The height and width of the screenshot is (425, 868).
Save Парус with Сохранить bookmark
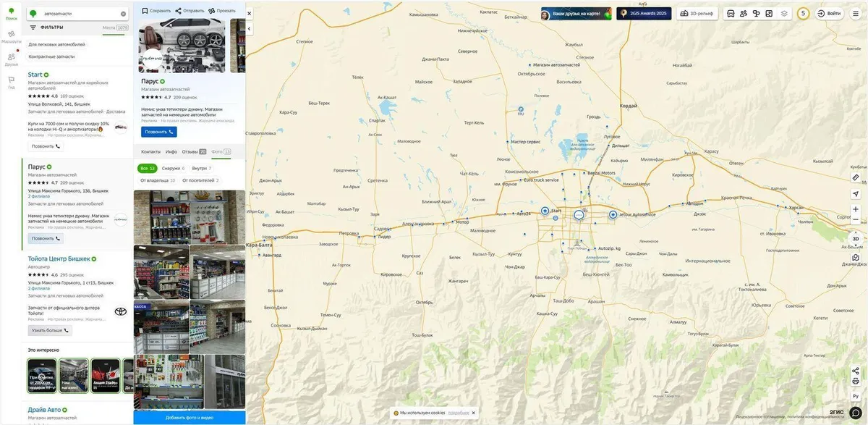point(156,11)
